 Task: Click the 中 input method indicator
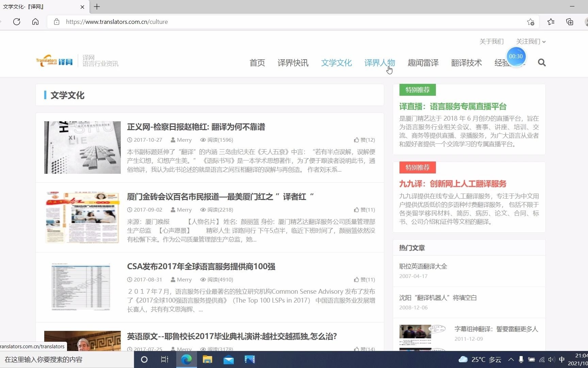pyautogui.click(x=562, y=359)
